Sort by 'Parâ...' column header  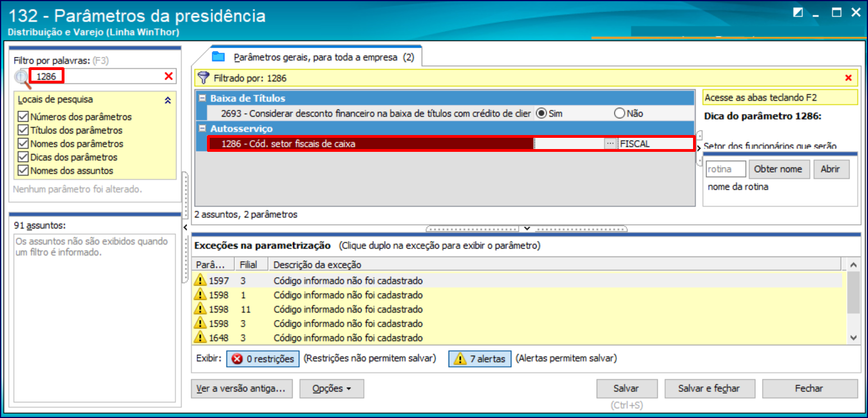pos(214,264)
